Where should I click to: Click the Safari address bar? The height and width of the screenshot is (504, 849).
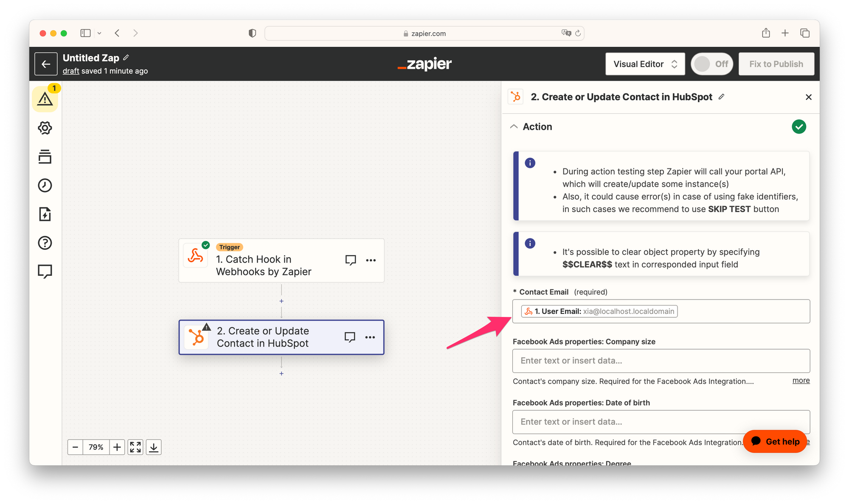(424, 33)
